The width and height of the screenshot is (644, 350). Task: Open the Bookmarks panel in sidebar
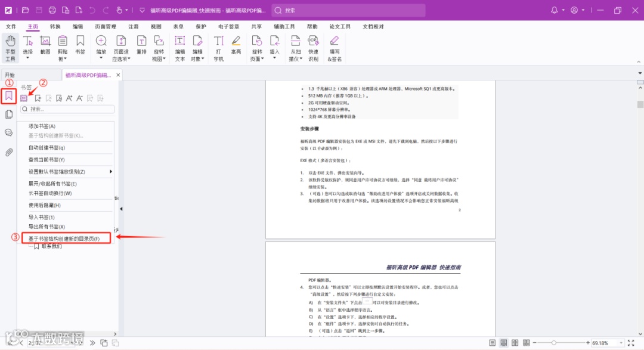[8, 96]
